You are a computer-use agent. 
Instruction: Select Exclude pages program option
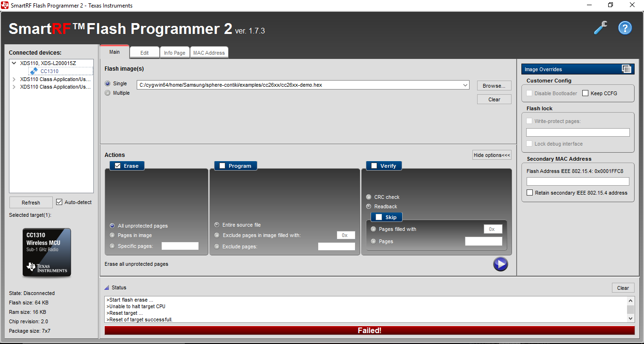[217, 246]
